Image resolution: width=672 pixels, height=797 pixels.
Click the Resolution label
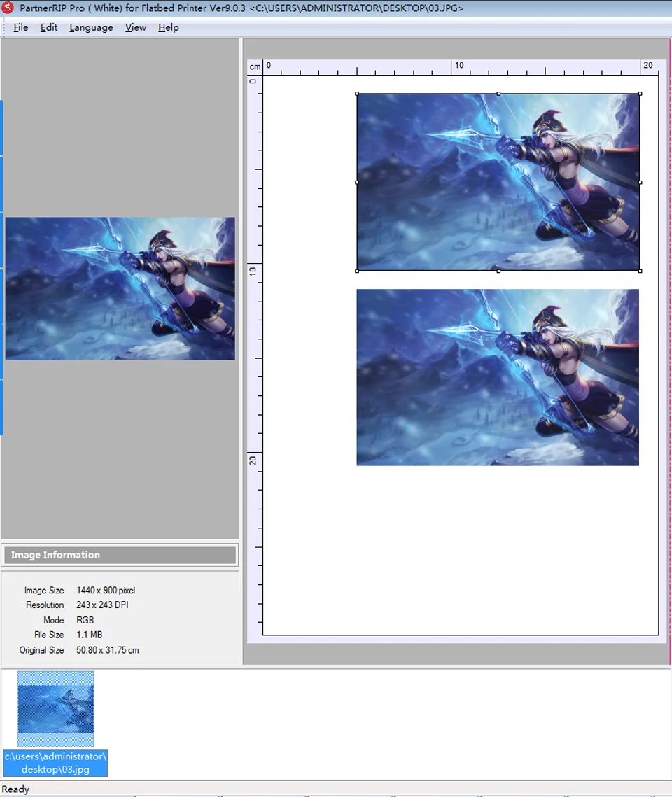[x=45, y=605]
